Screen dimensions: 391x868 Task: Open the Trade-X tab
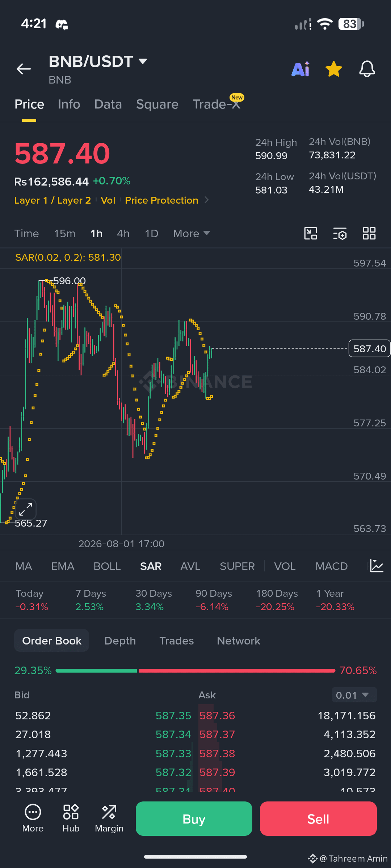click(x=216, y=104)
